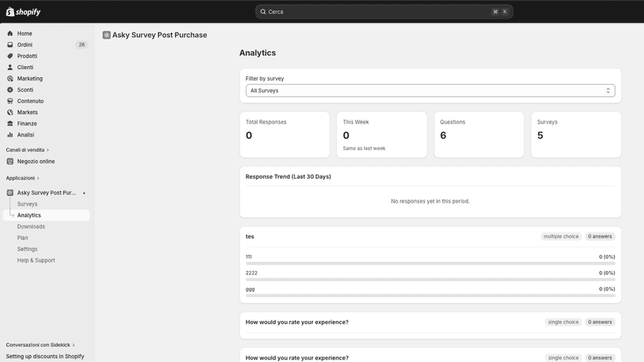The width and height of the screenshot is (644, 362).
Task: Expand Applicazioni section
Action: (23, 178)
